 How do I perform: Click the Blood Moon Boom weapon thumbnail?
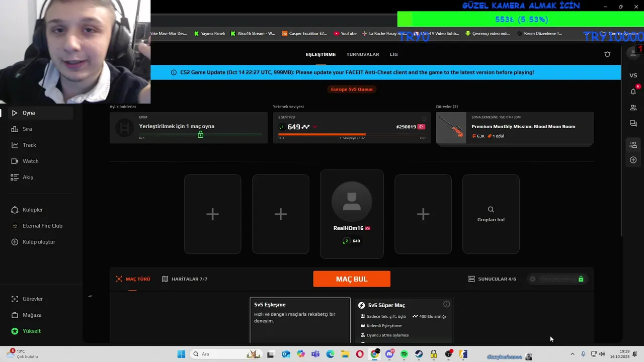tap(451, 129)
